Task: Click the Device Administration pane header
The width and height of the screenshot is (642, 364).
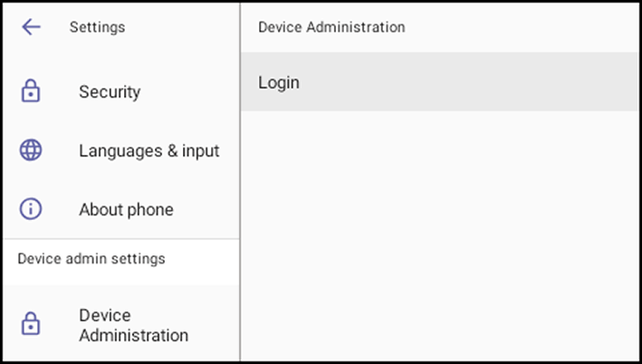Action: 331,27
